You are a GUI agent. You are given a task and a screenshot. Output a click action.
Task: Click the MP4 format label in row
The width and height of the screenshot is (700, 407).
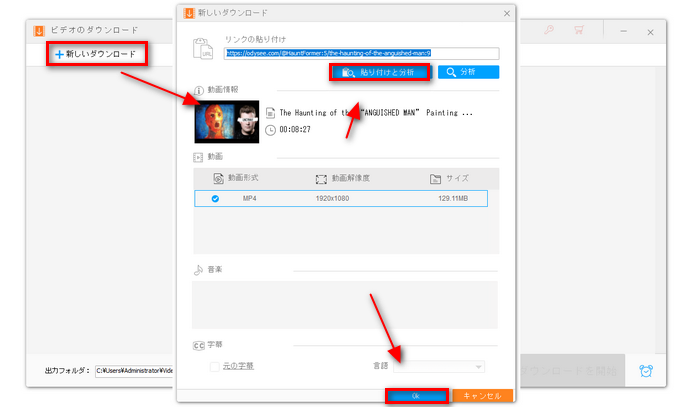click(x=250, y=199)
